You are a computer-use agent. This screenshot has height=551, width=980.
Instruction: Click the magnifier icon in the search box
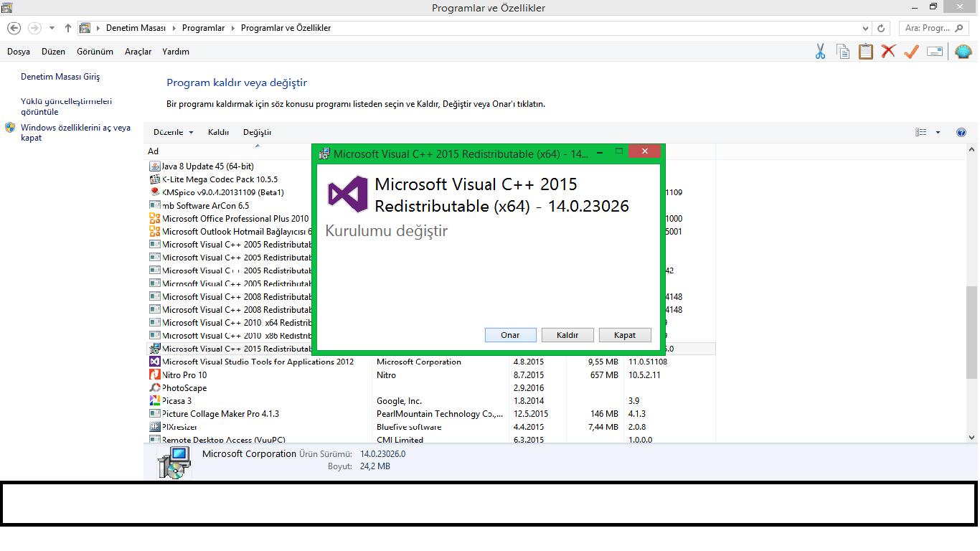click(958, 28)
